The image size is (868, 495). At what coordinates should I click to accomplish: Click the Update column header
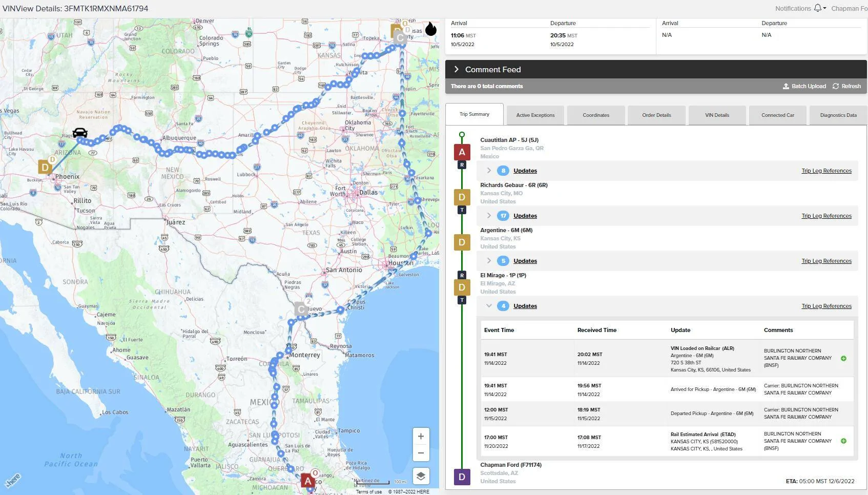click(x=680, y=330)
